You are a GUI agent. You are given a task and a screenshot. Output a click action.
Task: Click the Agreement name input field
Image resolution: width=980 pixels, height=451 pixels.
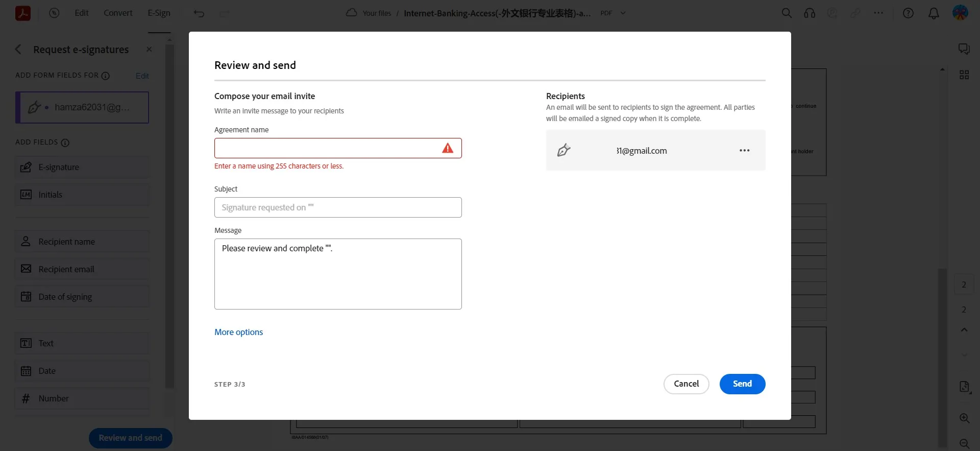coord(327,148)
